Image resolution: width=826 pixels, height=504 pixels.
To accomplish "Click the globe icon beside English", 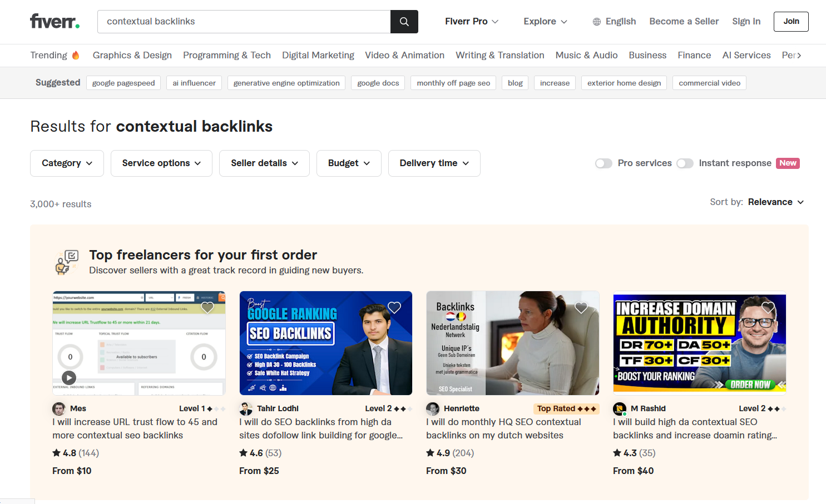I will tap(597, 22).
